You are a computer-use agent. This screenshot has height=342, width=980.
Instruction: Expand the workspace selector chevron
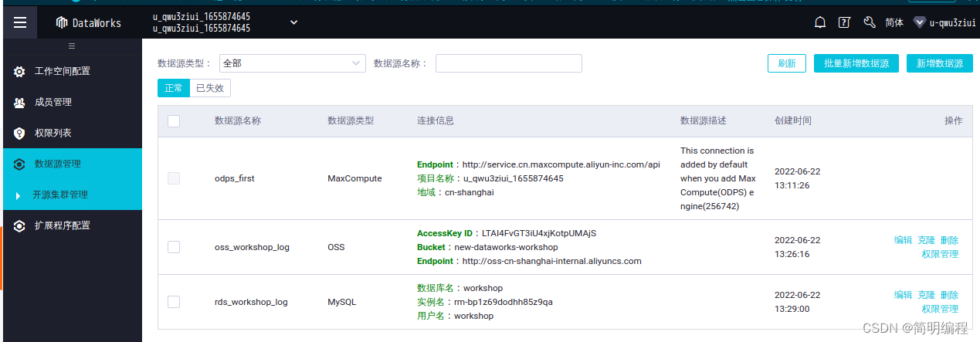[293, 22]
